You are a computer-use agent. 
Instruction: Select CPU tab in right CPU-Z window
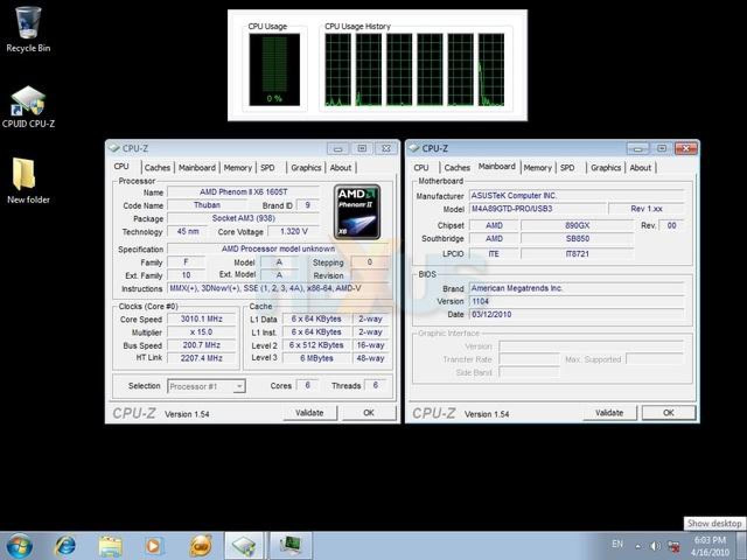tap(421, 167)
